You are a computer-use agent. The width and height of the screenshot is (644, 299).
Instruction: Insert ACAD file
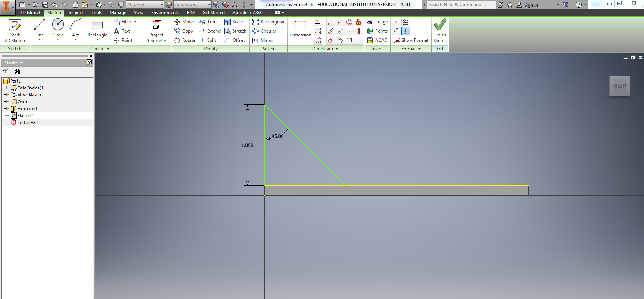(x=377, y=40)
